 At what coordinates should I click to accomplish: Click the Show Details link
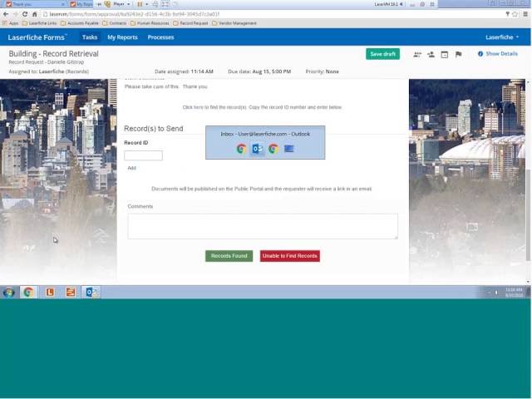[502, 54]
